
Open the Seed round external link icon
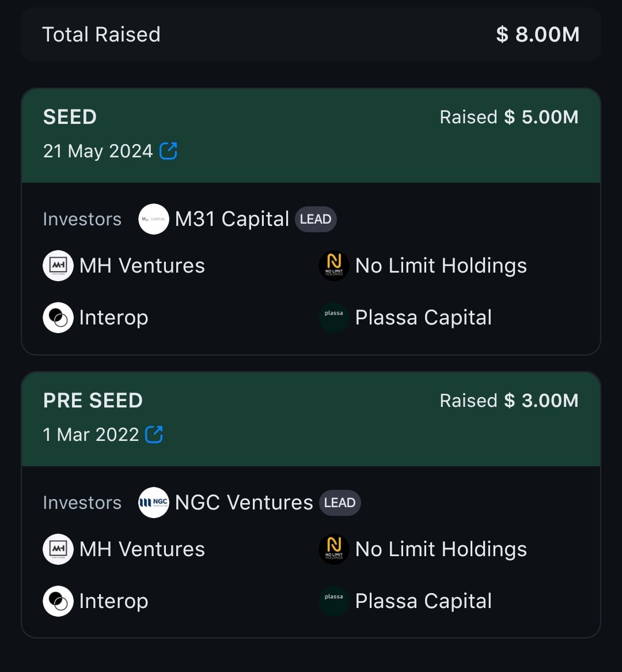168,151
